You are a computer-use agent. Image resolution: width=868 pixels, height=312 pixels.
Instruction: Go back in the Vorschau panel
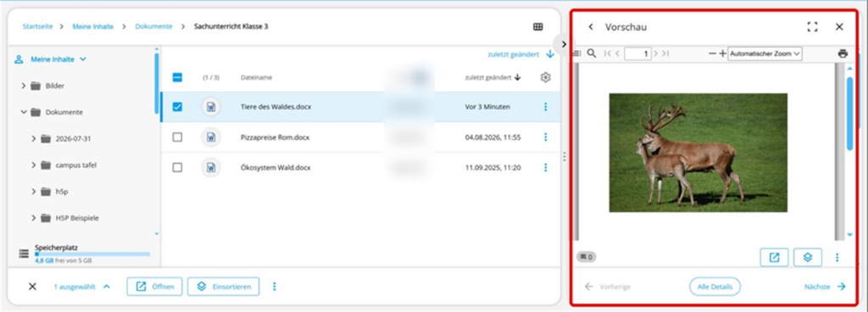(591, 26)
